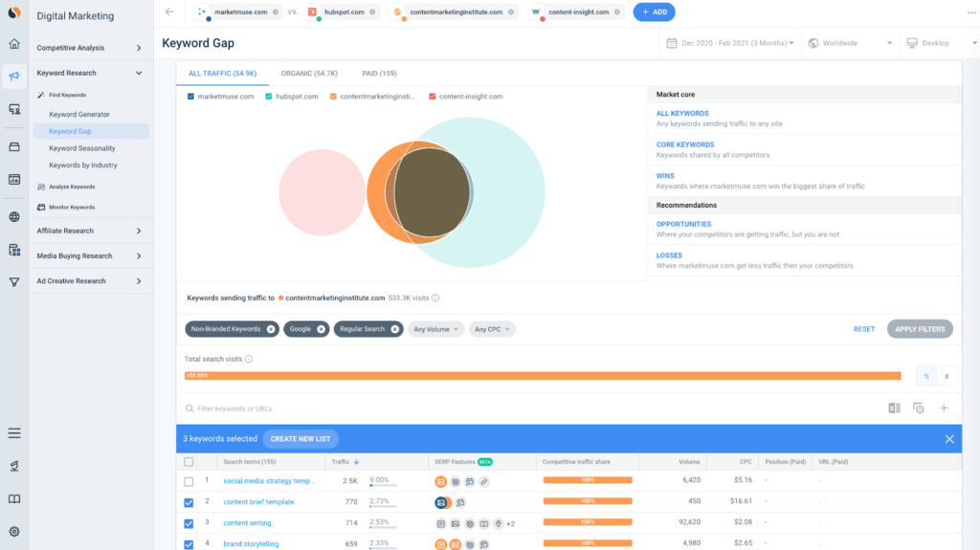Image resolution: width=980 pixels, height=550 pixels.
Task: Click the RESET filters link
Action: 864,329
